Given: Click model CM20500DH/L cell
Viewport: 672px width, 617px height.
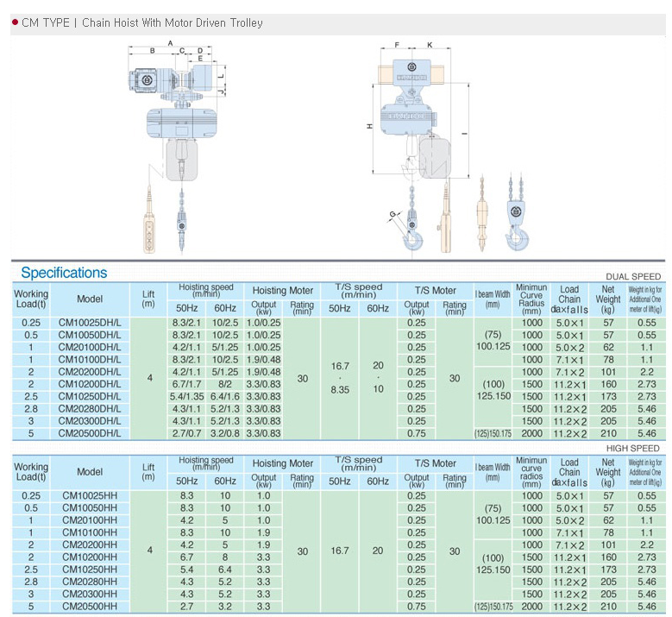Looking at the screenshot, I should click(90, 433).
